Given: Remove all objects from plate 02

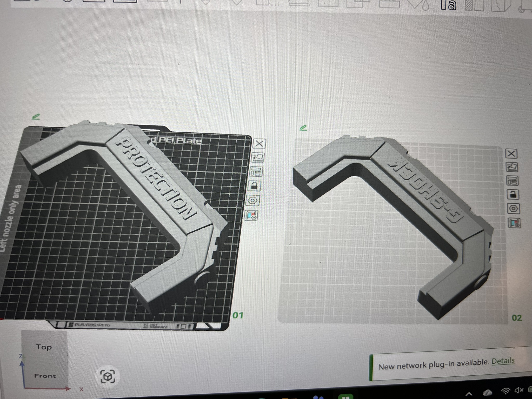Looking at the screenshot, I should (x=511, y=154).
